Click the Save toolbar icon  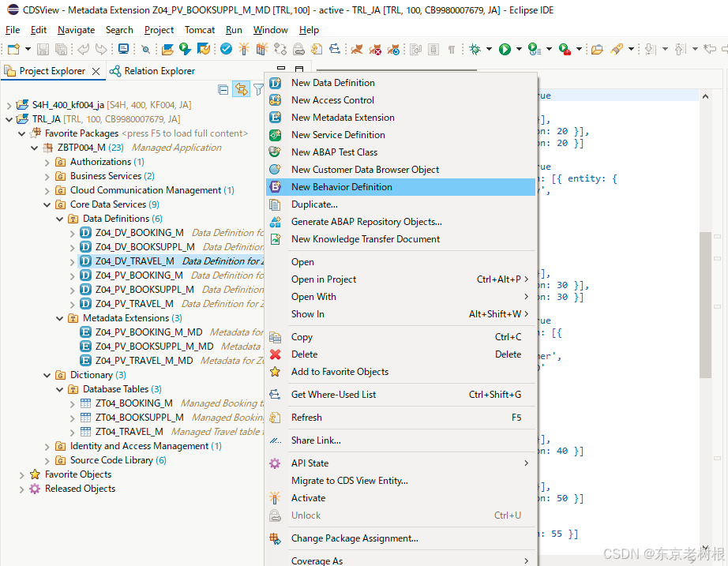pos(42,49)
